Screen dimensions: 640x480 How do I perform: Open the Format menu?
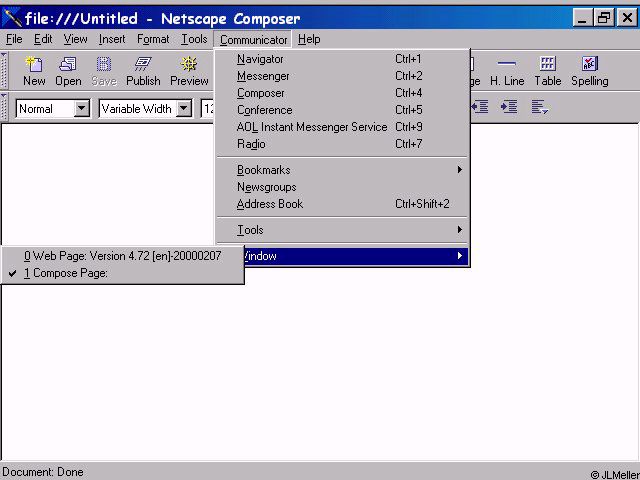point(153,39)
